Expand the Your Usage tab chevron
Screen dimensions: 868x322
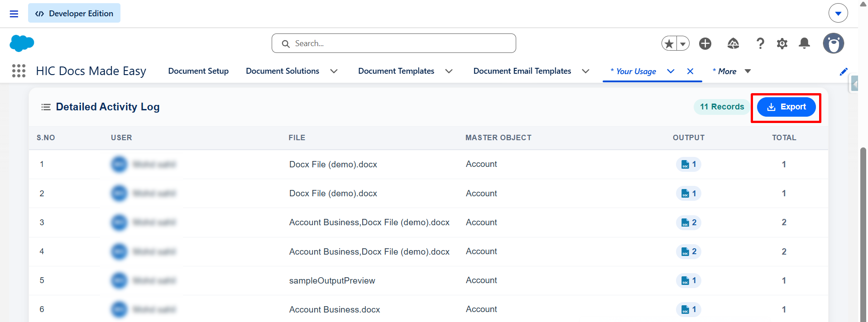coord(671,71)
